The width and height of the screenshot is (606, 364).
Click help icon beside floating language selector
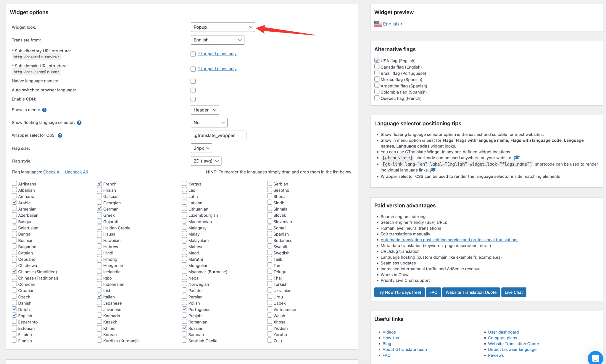pyautogui.click(x=79, y=123)
